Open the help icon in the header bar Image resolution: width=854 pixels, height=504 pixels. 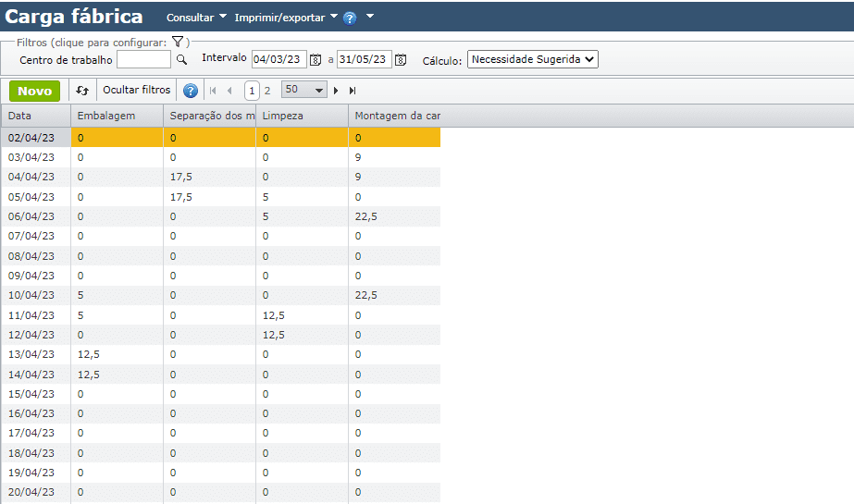click(x=350, y=18)
